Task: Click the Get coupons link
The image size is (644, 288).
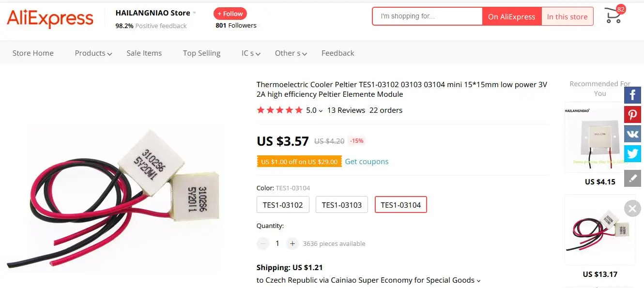Action: click(x=367, y=162)
